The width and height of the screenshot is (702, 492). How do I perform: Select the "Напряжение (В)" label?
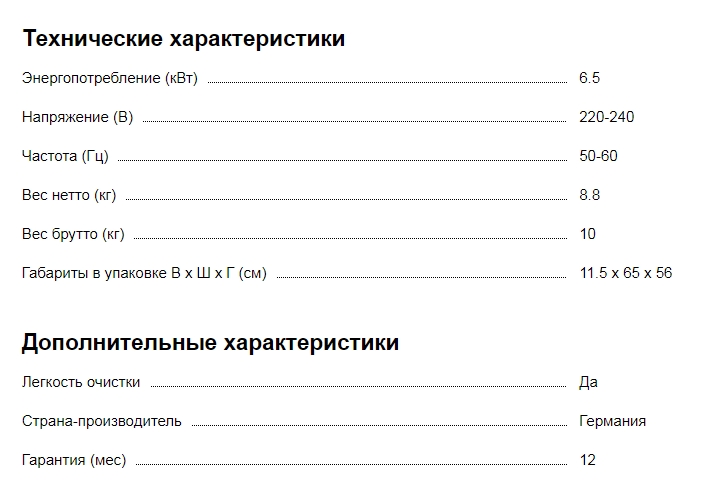point(77,117)
